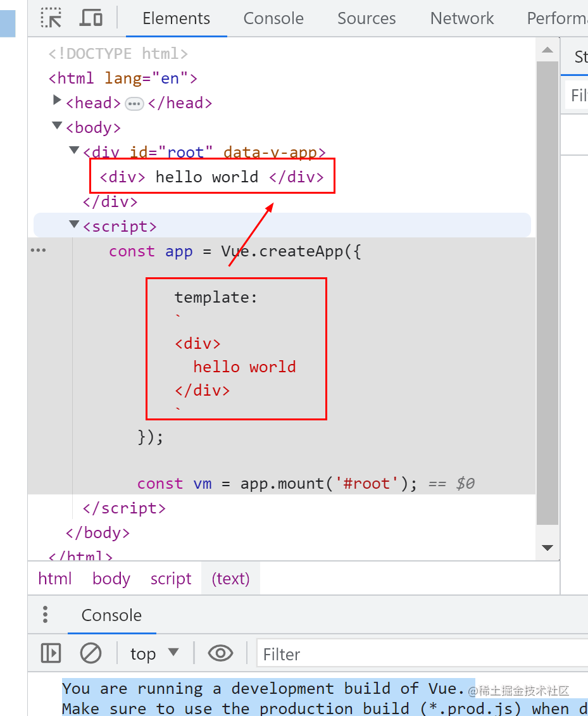This screenshot has height=716, width=588.
Task: Collapse the div id="root" node
Action: coord(74,150)
